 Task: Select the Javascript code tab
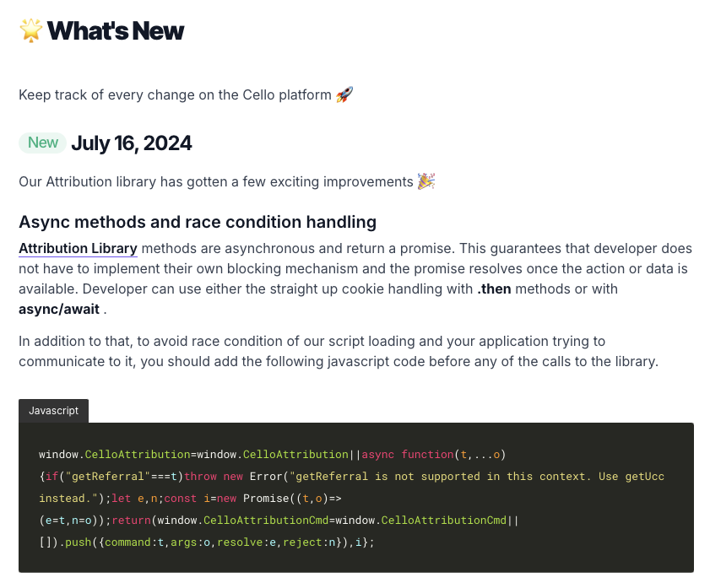pos(53,411)
